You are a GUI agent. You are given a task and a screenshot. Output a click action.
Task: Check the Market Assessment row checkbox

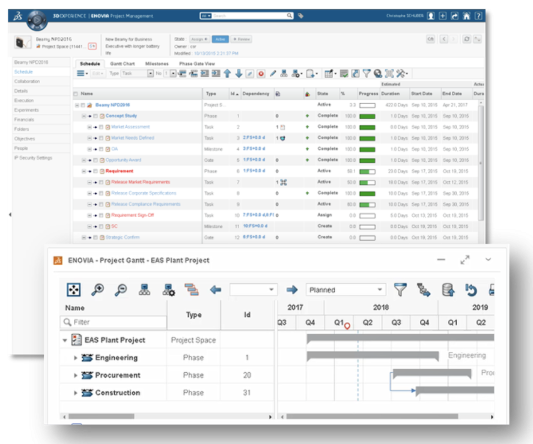(101, 127)
